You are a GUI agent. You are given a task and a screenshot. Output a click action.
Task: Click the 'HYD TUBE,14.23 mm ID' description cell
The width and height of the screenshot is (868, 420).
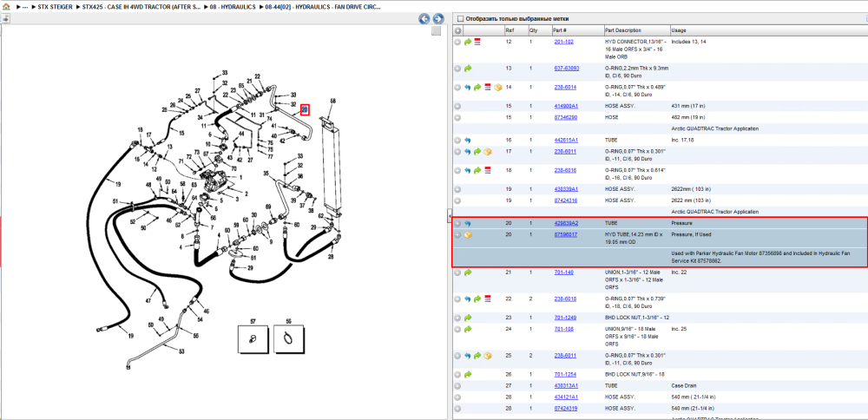[x=636, y=238]
